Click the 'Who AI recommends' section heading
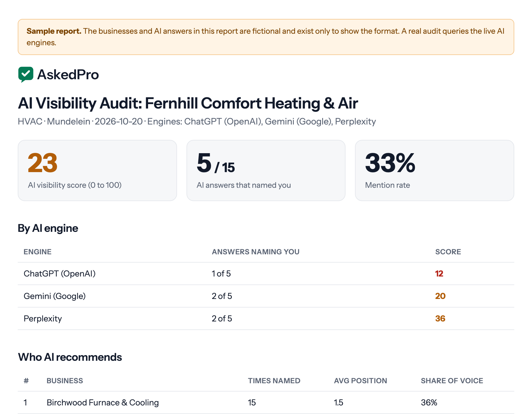The width and height of the screenshot is (532, 414). [70, 357]
